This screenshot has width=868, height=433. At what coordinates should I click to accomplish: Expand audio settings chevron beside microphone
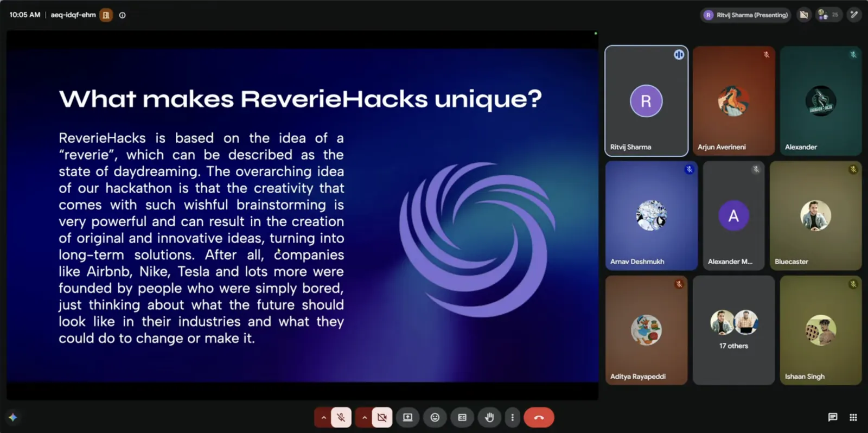(323, 417)
